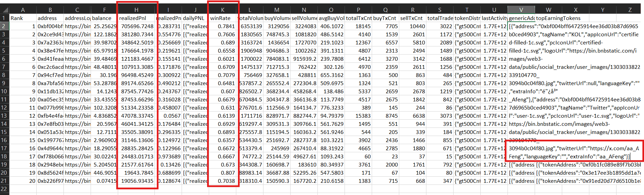Image resolution: width=644 pixels, height=195 pixels.
Task: Click the cell with value 245969
Action: click(x=277, y=148)
